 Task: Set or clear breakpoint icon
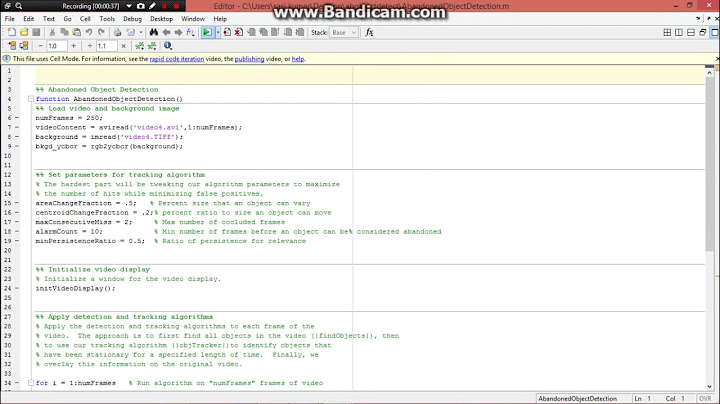[x=227, y=32]
